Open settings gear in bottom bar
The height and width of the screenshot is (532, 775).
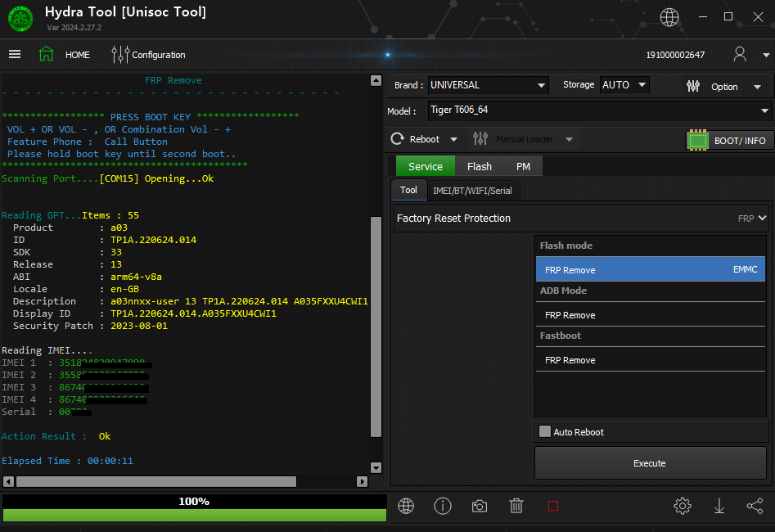tap(683, 506)
